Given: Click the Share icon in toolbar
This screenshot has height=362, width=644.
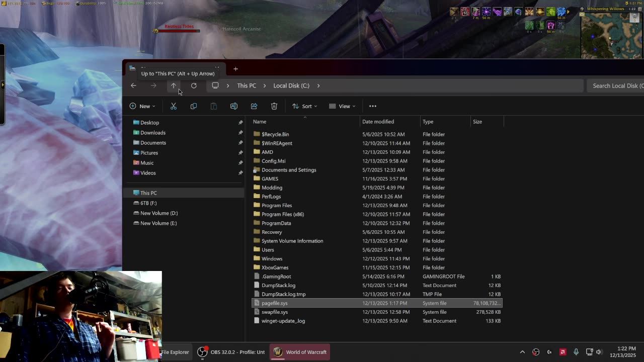Looking at the screenshot, I should coord(254,106).
